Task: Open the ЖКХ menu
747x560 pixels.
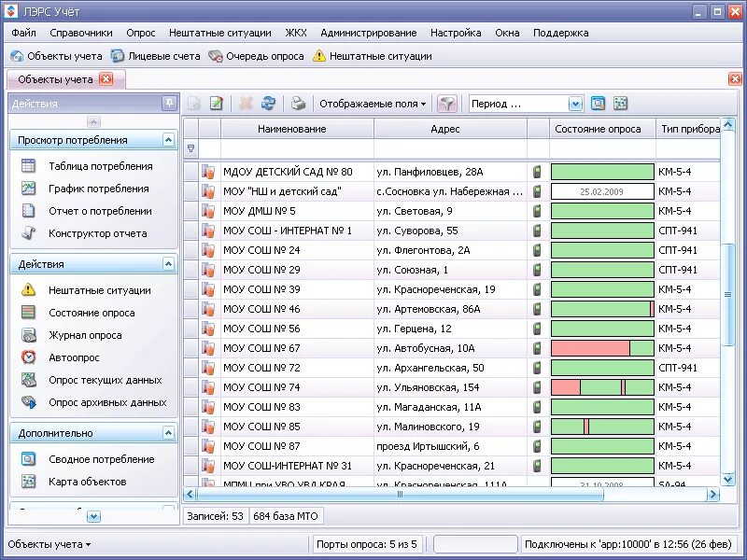Action: 296,33
